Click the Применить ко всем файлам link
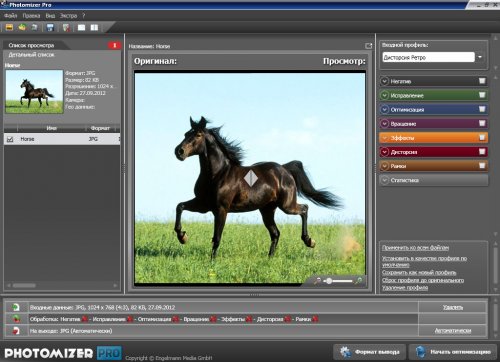Image resolution: width=500 pixels, height=362 pixels. [415, 248]
